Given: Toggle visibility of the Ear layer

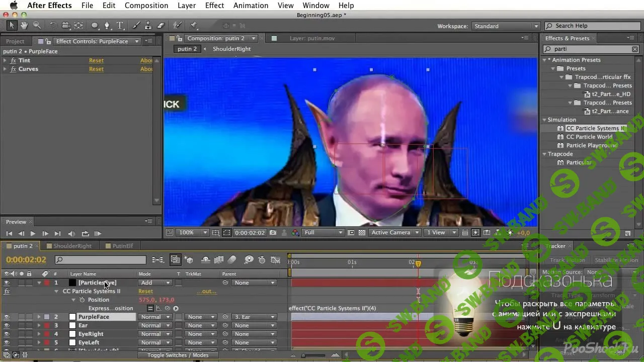Looking at the screenshot, I should [7, 325].
